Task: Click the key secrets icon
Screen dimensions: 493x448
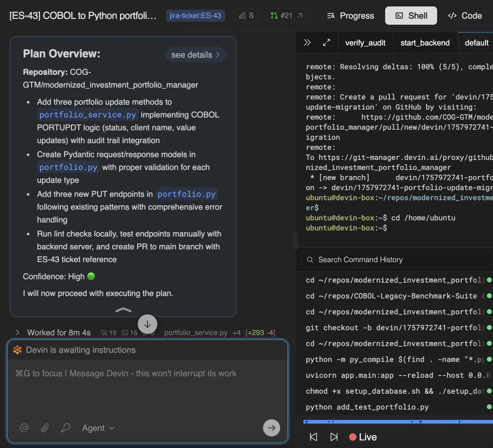Action: (66, 428)
